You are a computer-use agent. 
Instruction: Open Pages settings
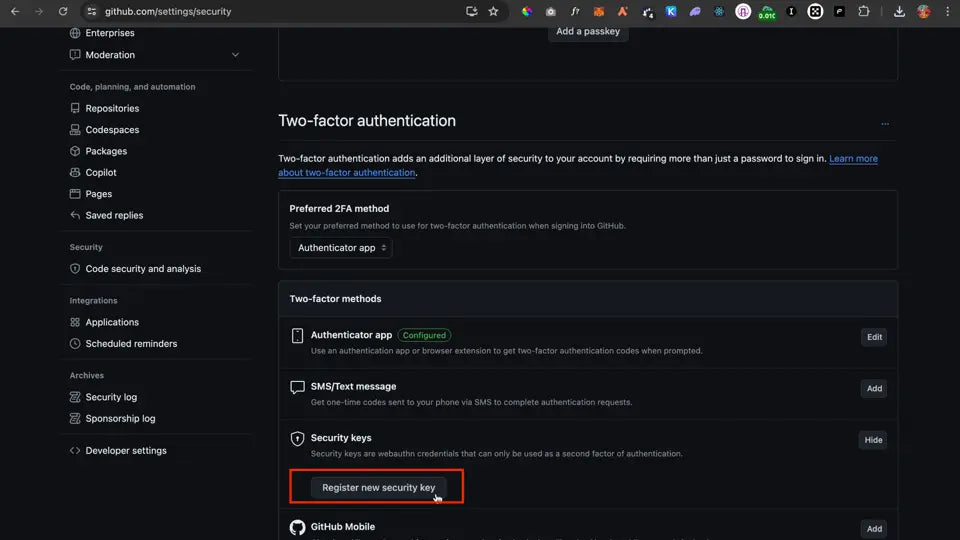click(x=99, y=193)
